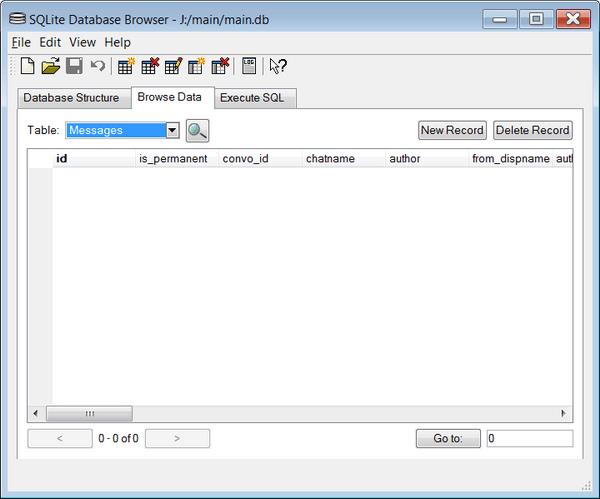The width and height of the screenshot is (600, 499).
Task: Click the magnifying glass search button
Action: [x=197, y=130]
